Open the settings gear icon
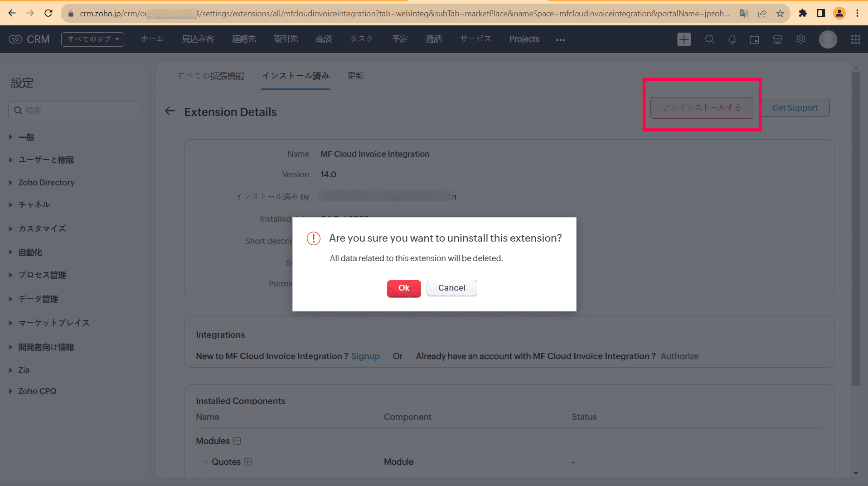 click(801, 39)
